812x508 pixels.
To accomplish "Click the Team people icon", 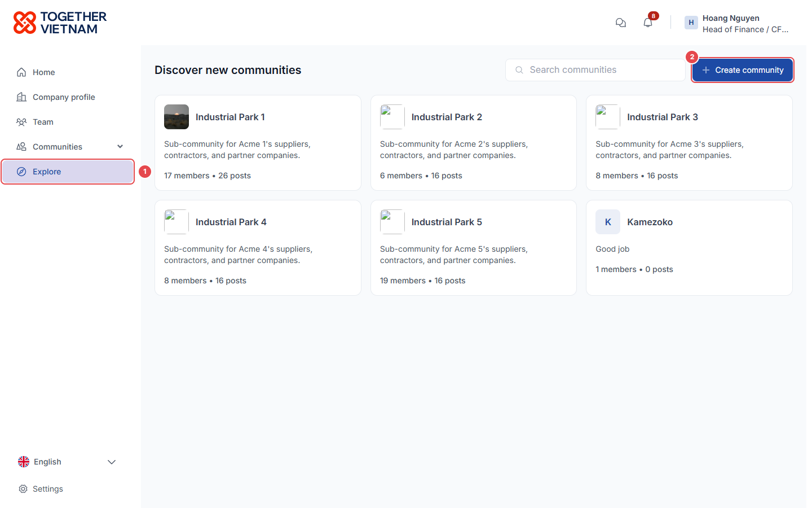I will click(x=21, y=122).
